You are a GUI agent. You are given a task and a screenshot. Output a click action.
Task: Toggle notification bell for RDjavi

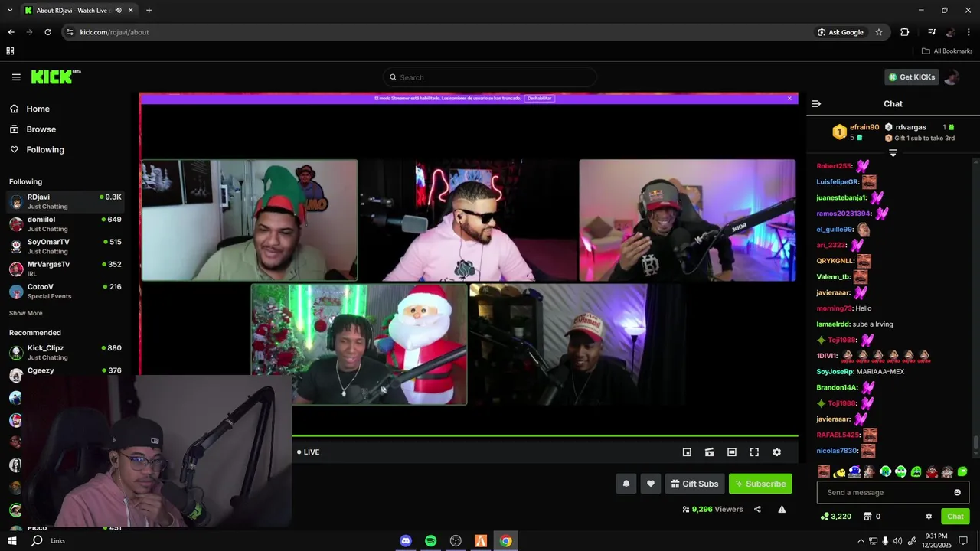point(626,484)
